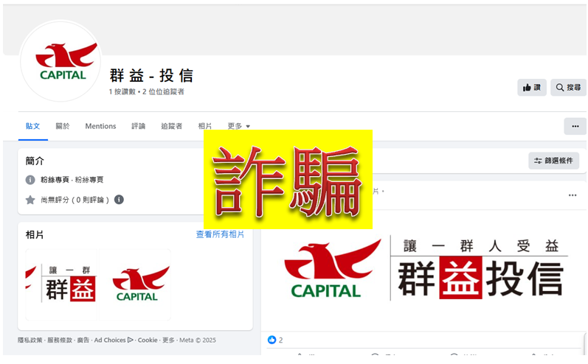Switch to the 貼文 tab
Image resolution: width=588 pixels, height=364 pixels.
[x=32, y=126]
